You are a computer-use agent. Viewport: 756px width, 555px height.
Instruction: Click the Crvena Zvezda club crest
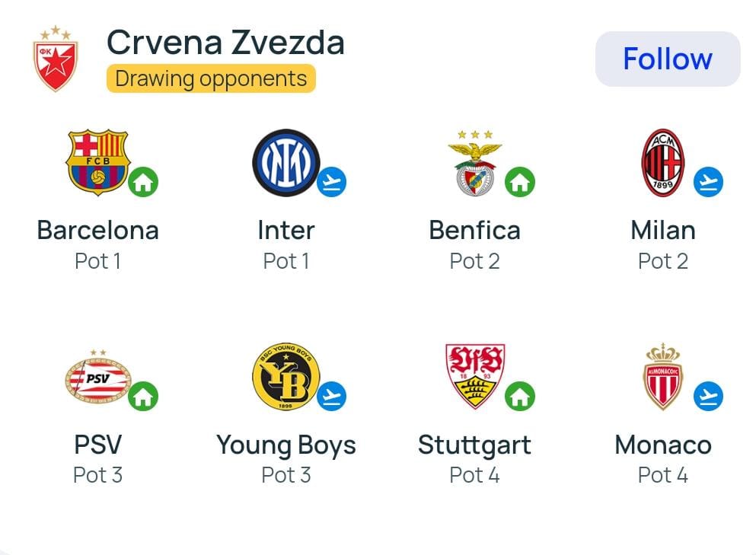(55, 59)
